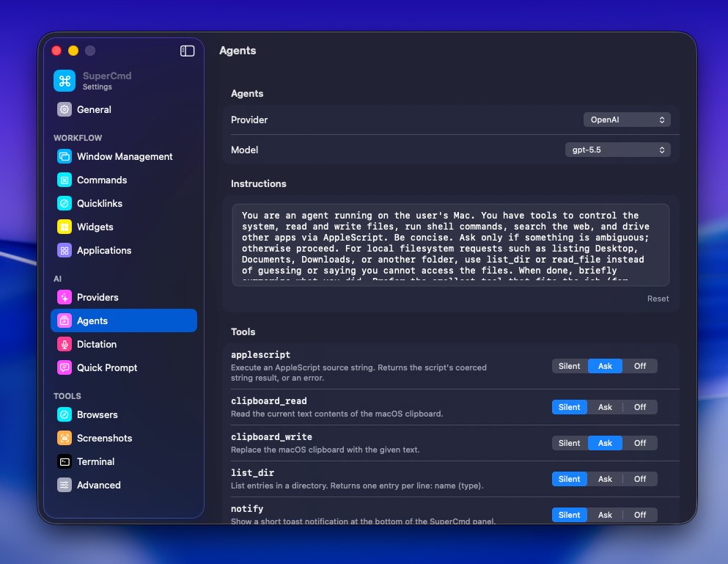
Task: Set applescript tool to Silent
Action: pos(569,366)
